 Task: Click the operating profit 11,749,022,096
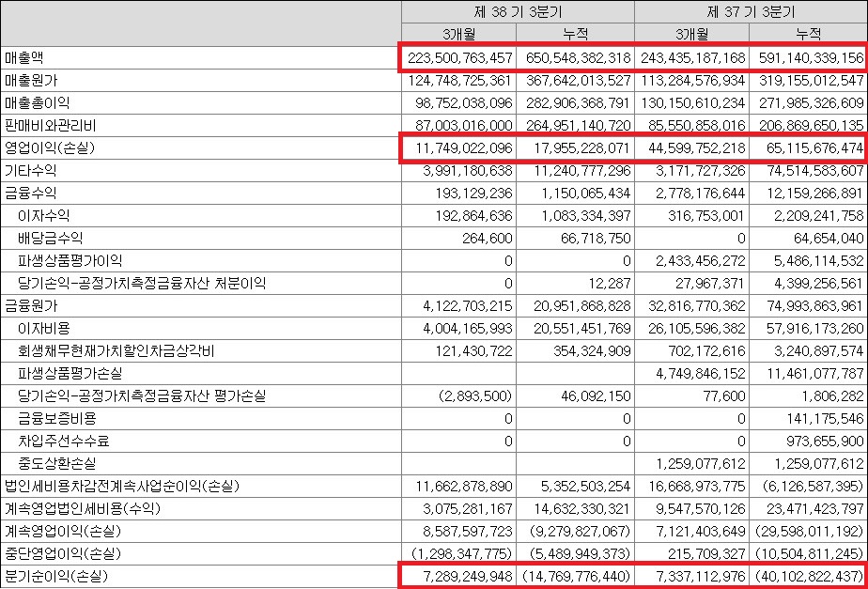[x=464, y=148]
